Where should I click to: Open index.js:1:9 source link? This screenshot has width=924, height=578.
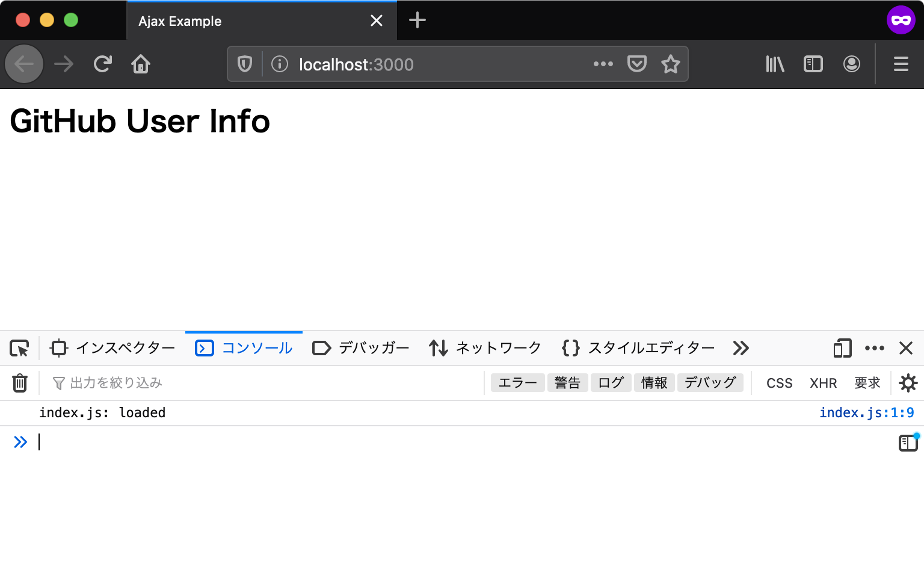click(x=867, y=412)
